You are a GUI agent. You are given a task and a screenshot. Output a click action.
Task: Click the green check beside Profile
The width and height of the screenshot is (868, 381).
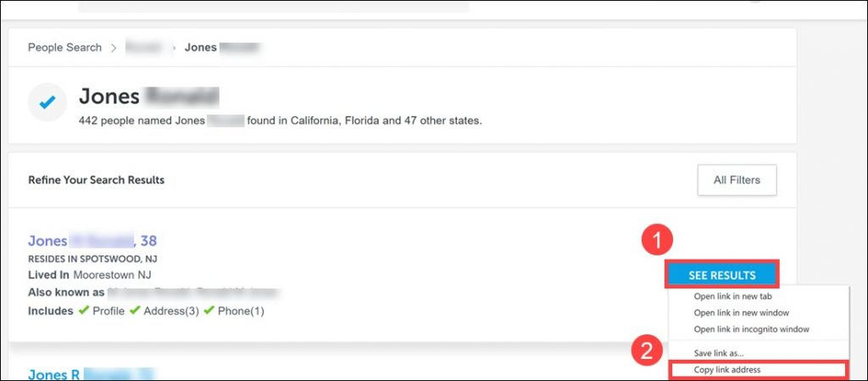83,311
